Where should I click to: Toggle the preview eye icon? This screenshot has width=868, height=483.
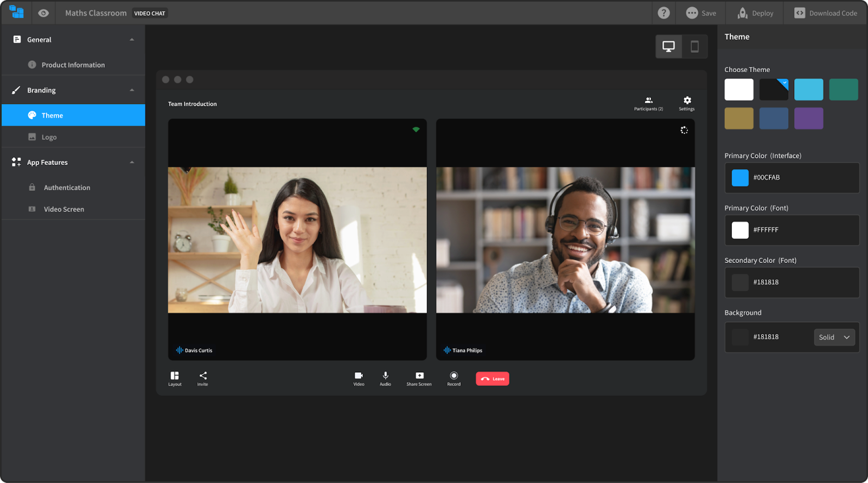coord(43,13)
